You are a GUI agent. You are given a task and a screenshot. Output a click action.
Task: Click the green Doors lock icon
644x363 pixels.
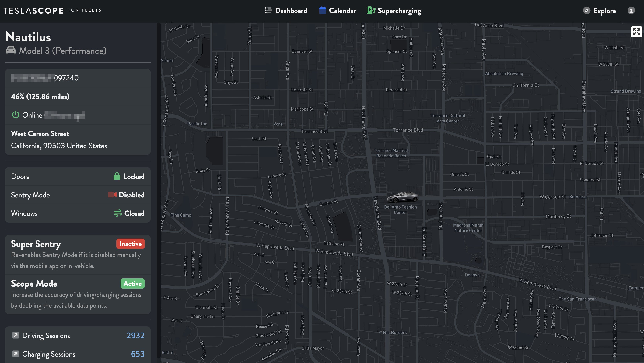(117, 176)
